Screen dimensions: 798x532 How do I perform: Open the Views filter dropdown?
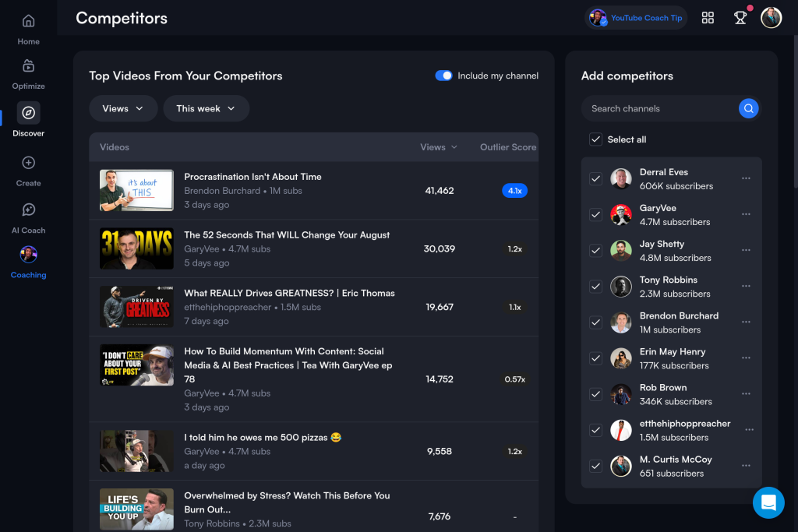pyautogui.click(x=123, y=108)
